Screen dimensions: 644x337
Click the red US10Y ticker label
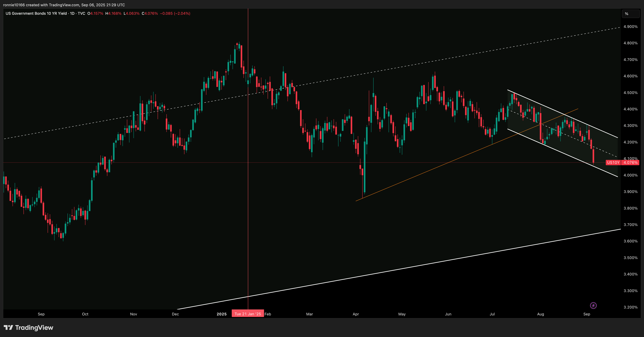point(613,163)
